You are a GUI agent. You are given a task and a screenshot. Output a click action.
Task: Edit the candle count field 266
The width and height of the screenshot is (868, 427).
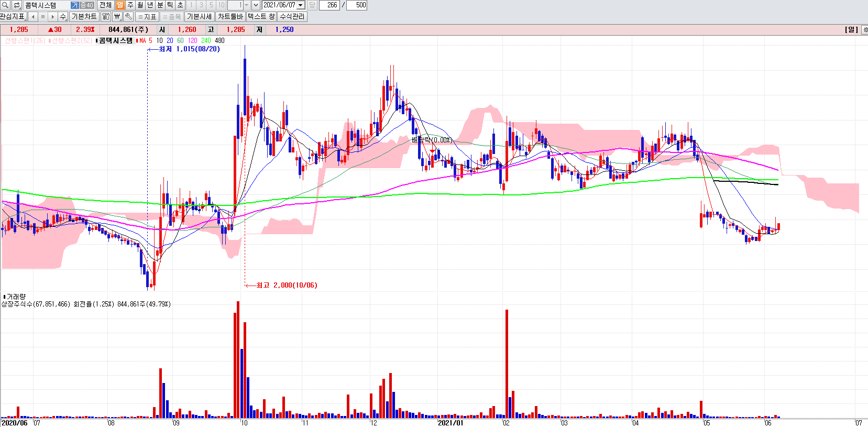click(x=329, y=5)
